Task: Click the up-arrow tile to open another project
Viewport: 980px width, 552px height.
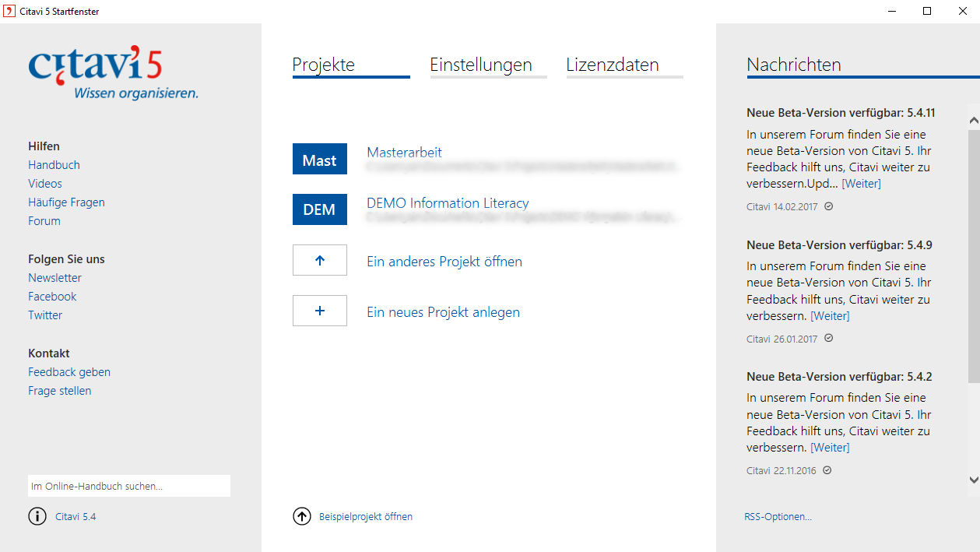Action: 320,260
